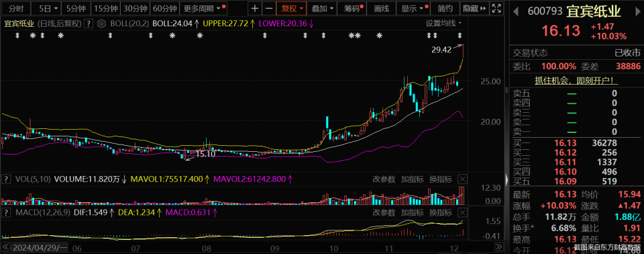
Task: Open 复权 dropdown
Action: click(x=291, y=8)
